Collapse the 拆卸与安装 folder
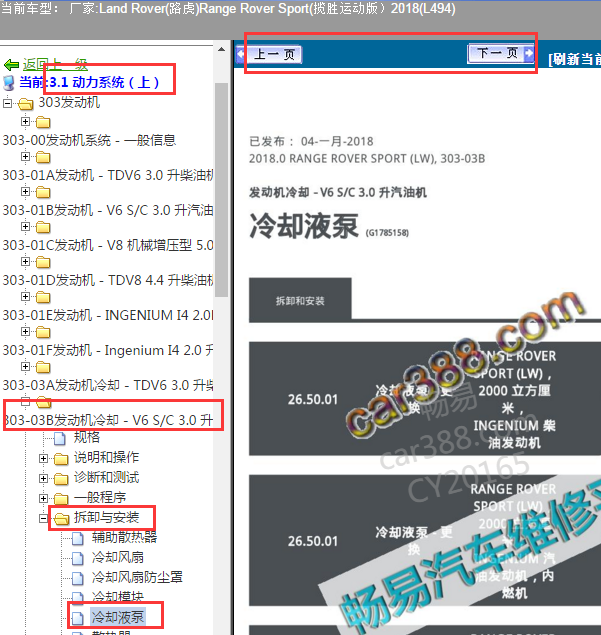Screen dimensions: 601x635 pos(43,518)
